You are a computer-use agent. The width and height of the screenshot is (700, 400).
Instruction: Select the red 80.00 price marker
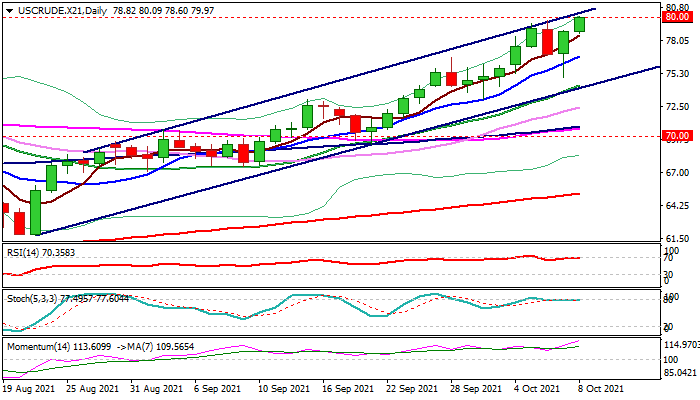pos(677,17)
